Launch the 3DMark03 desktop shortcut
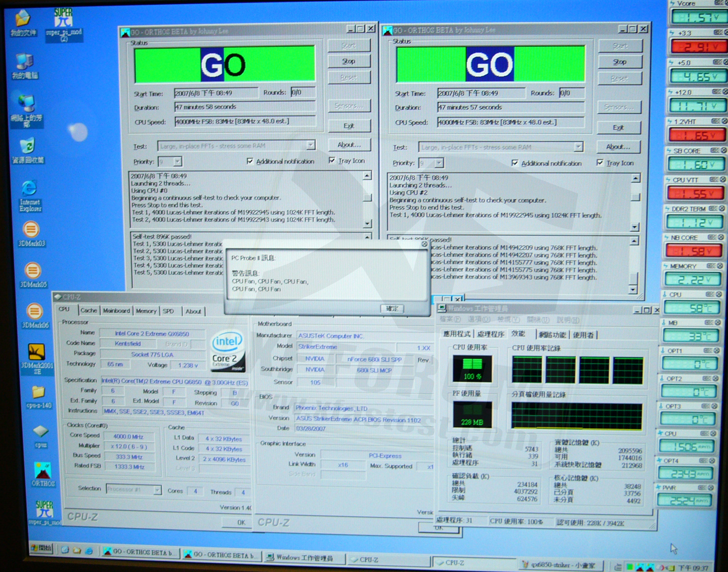 pyautogui.click(x=32, y=234)
